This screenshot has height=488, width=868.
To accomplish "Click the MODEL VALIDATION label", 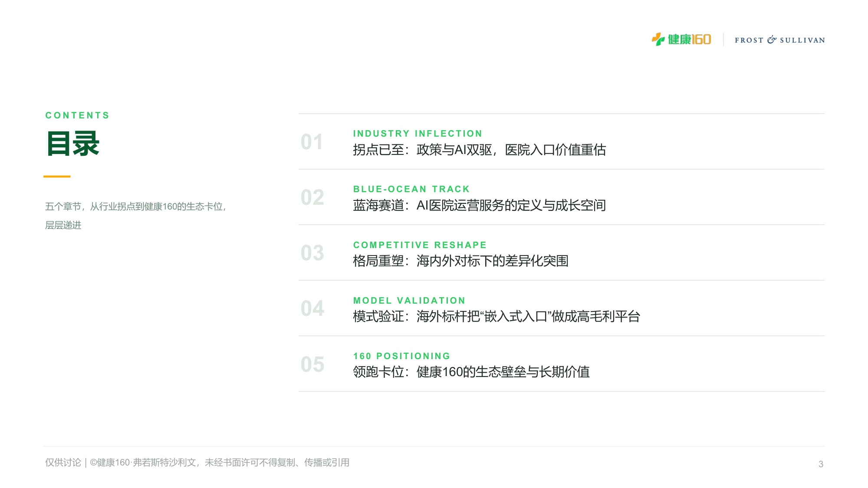I will (409, 301).
